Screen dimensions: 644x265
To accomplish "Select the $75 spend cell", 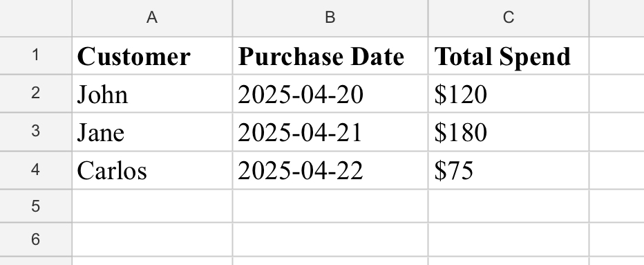I will [x=509, y=170].
